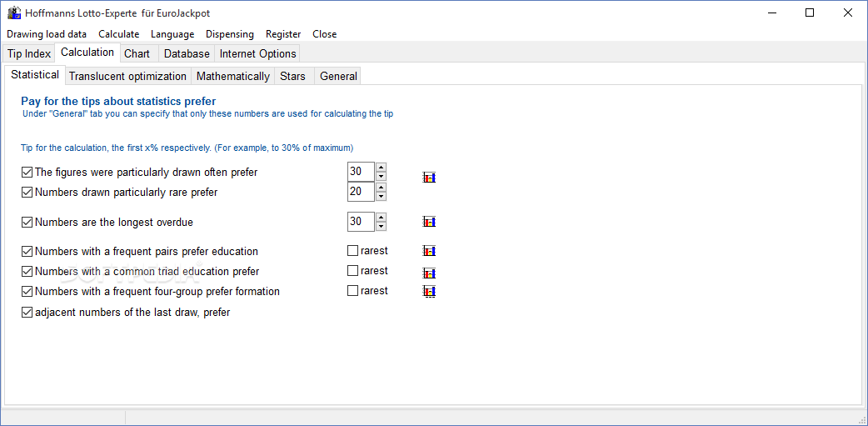
Task: Open the Register menu
Action: (283, 34)
